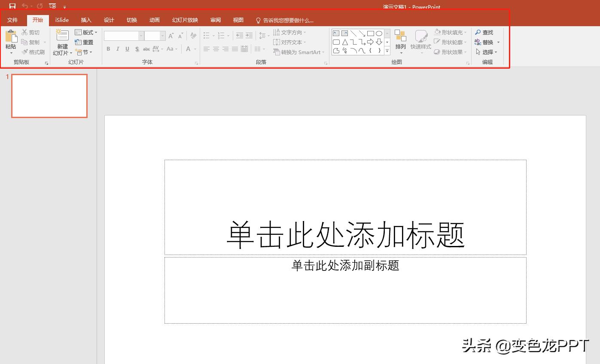Switch to the 插入 (Insert) ribbon tab
The image size is (600, 364).
(86, 20)
